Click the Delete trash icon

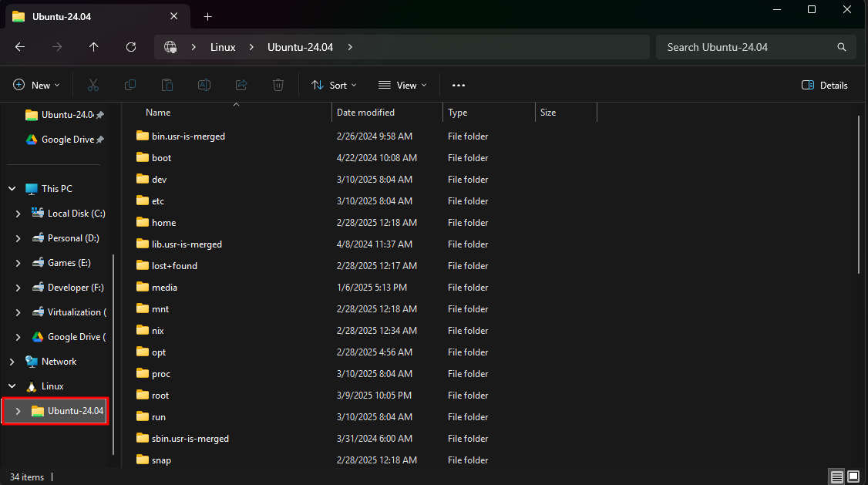(278, 86)
